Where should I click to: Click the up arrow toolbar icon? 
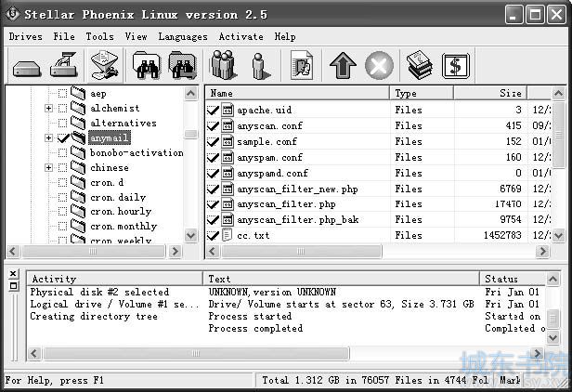(x=343, y=65)
